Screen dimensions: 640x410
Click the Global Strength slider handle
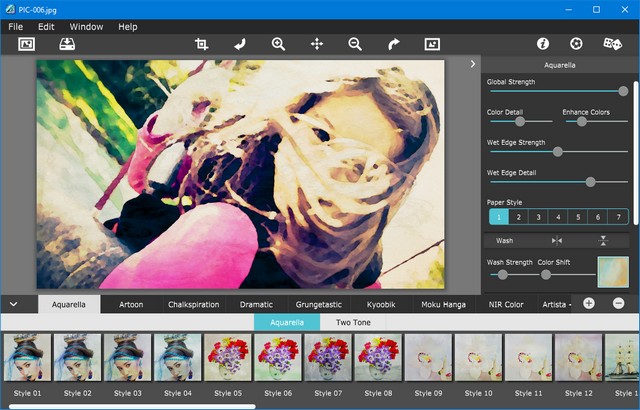623,91
